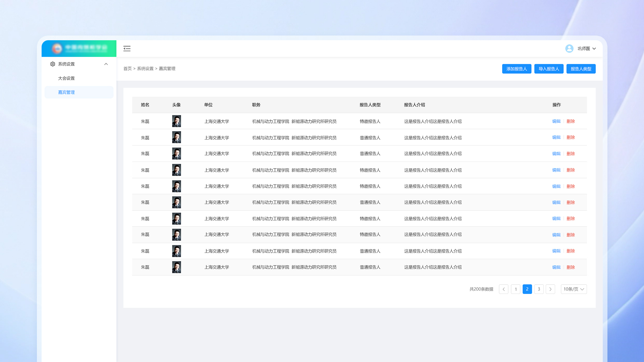
Task: Click 首页 in the breadcrumb
Action: pos(127,68)
